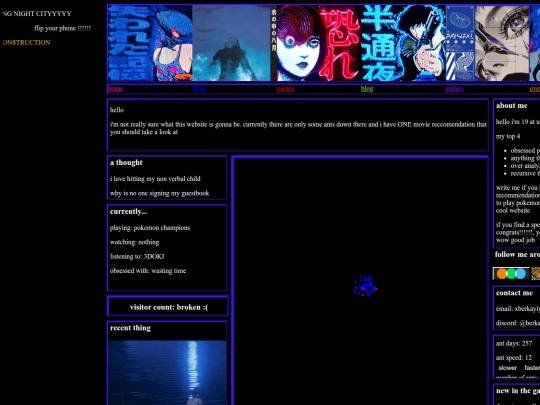The height and width of the screenshot is (405, 540).
Task: Click the "slower" ant speed button
Action: point(508,368)
